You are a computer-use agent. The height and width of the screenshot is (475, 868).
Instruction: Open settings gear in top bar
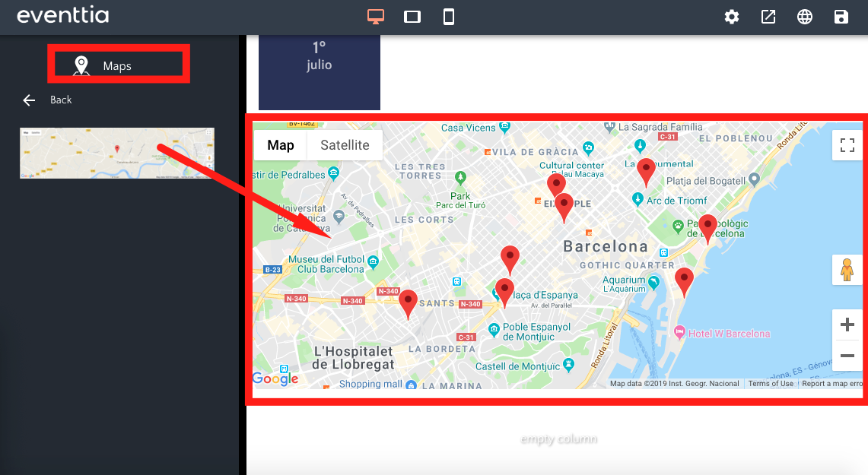[x=732, y=17]
